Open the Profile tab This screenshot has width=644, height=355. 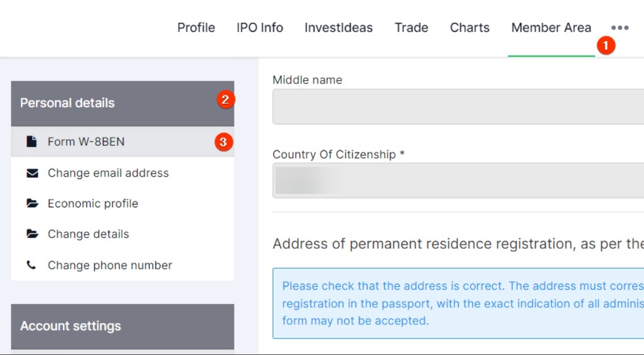click(196, 27)
